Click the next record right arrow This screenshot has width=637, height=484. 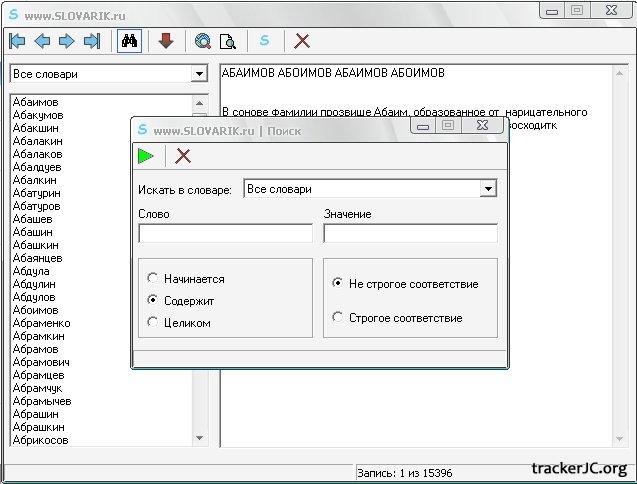(x=67, y=41)
